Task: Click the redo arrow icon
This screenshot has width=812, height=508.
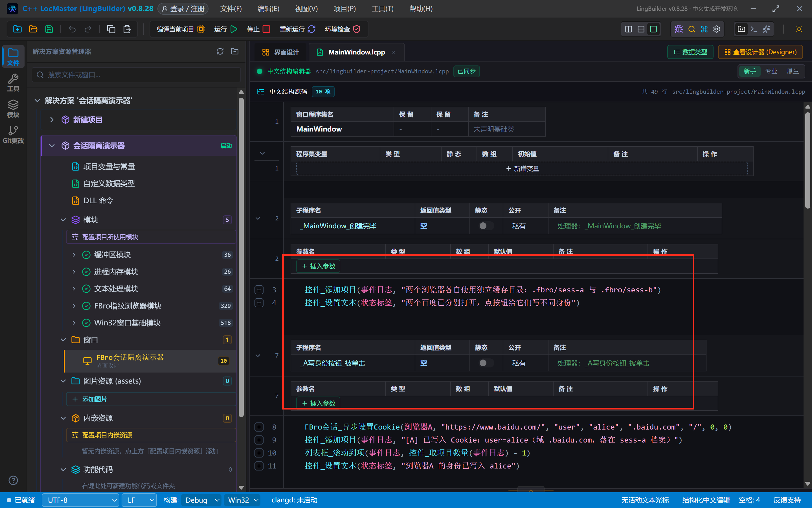Action: point(88,29)
